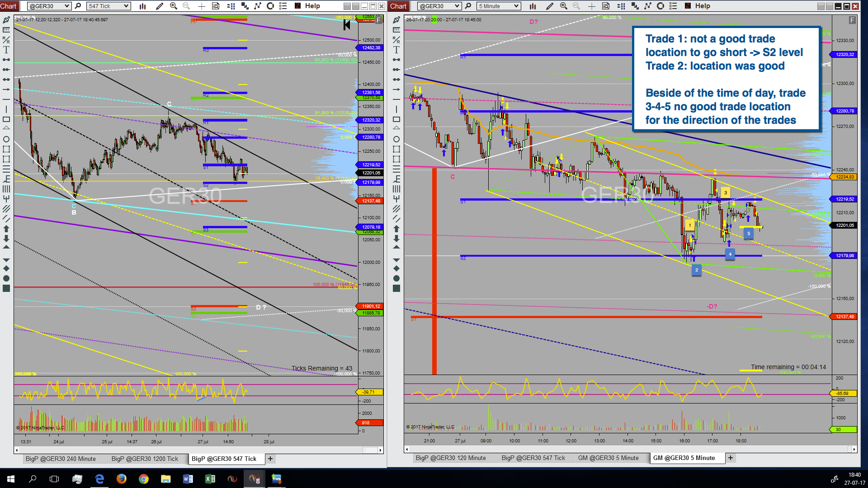Open Windows taskbar search
This screenshot has width=868, height=488.
coord(33,479)
